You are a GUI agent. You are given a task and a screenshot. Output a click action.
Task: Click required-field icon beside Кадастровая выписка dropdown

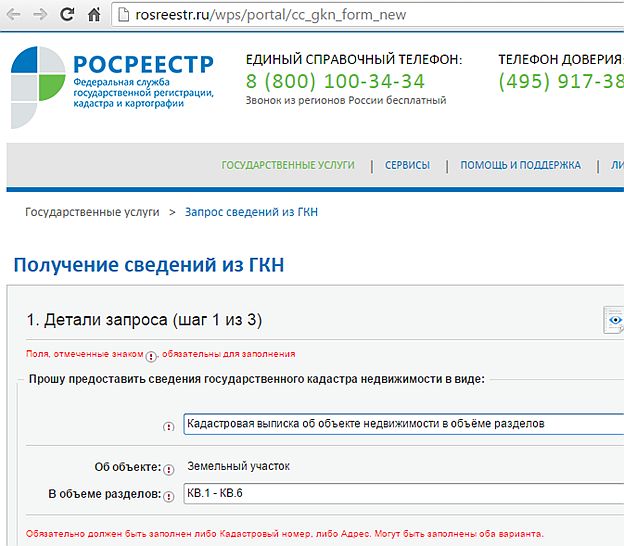point(168,425)
